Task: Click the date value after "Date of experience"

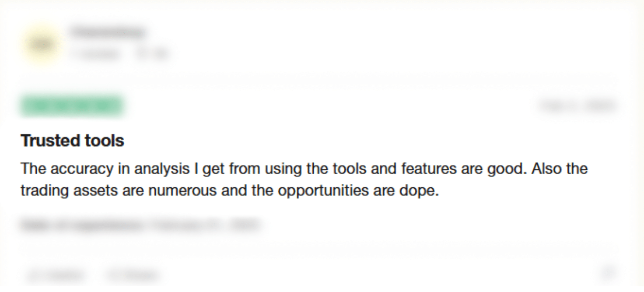Action: [x=204, y=225]
